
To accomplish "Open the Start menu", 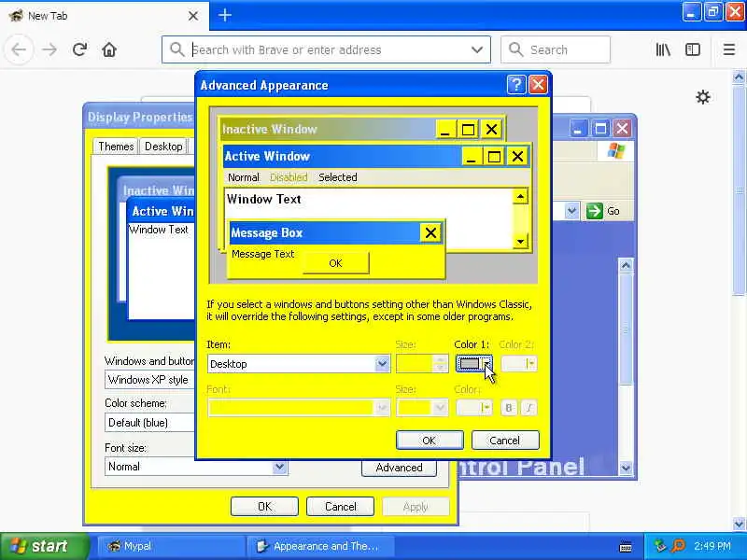I will pos(44,546).
